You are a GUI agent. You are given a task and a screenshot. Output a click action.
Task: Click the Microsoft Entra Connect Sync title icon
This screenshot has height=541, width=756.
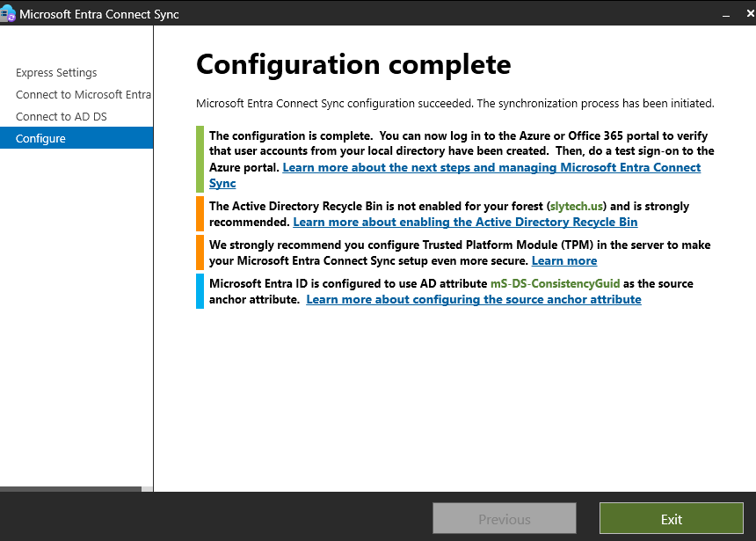tap(8, 14)
